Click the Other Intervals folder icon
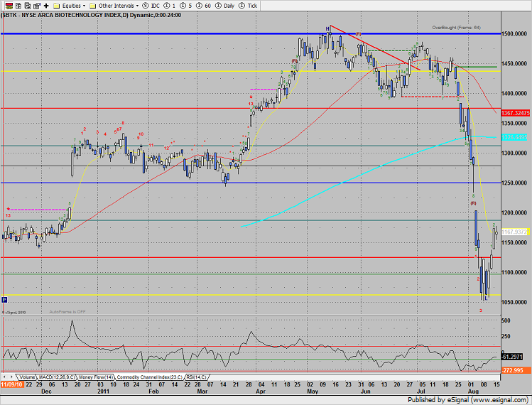The width and height of the screenshot is (532, 405). point(92,6)
